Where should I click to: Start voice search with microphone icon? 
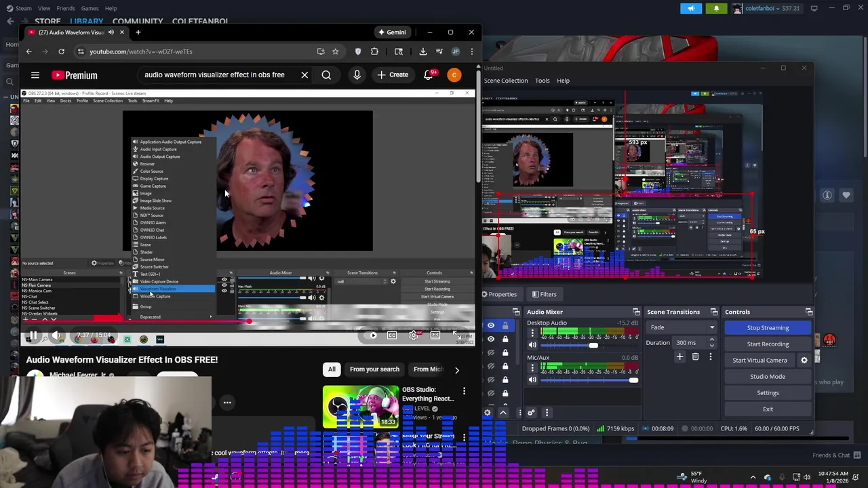coord(357,75)
